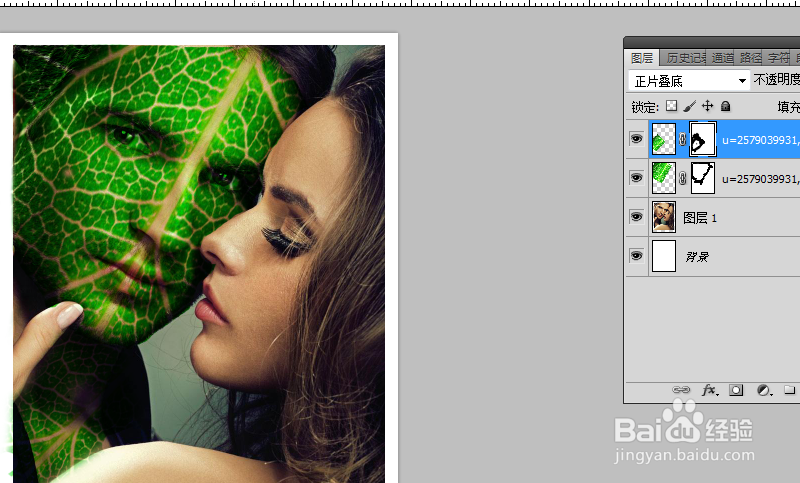This screenshot has width=800, height=483.
Task: Click selected layer name u=2579039931
Action: (x=761, y=140)
